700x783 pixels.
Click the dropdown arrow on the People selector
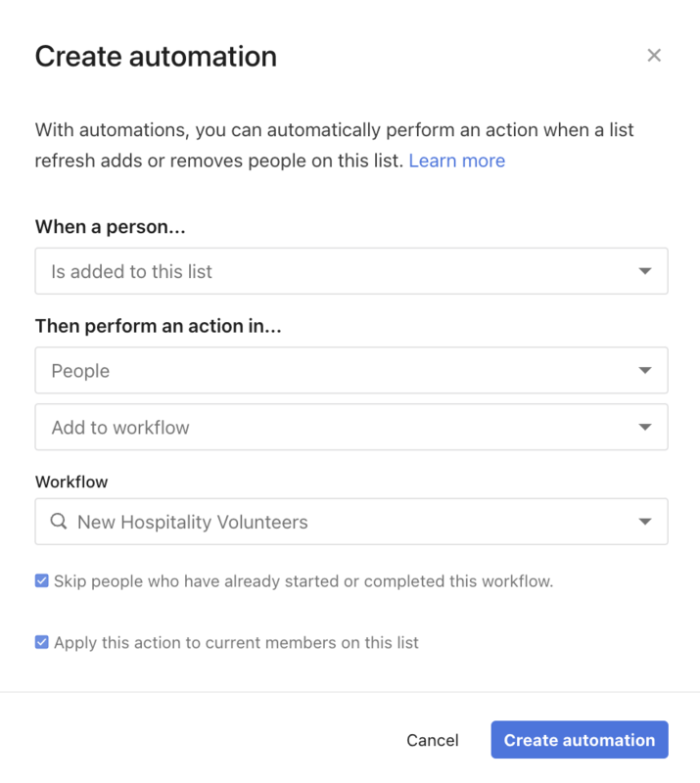(646, 370)
